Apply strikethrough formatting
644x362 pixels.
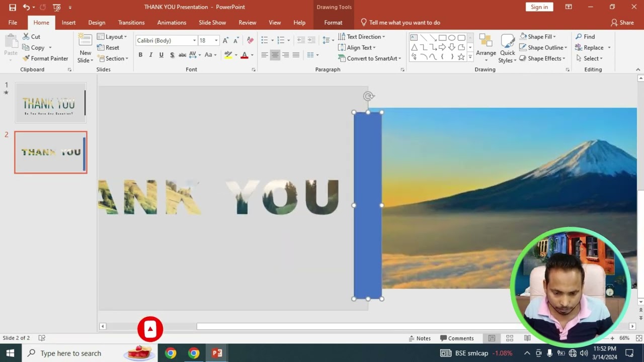click(182, 55)
